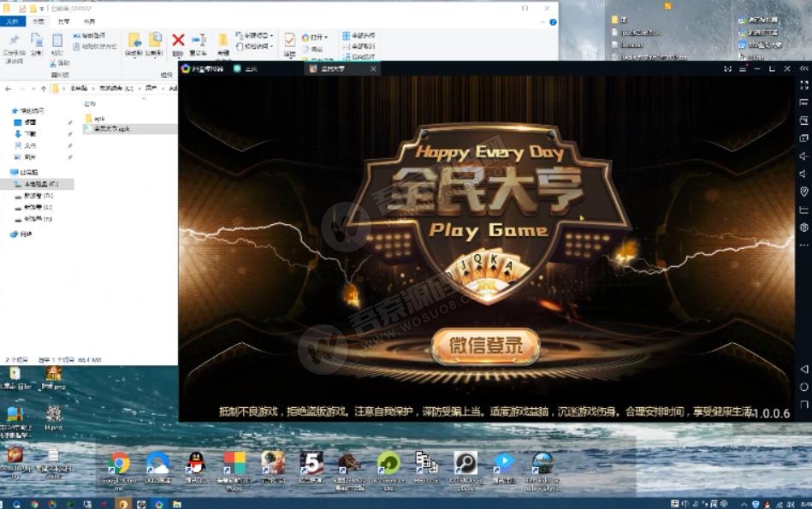Open the emulator location pin icon
The height and width of the screenshot is (509, 812).
tap(803, 192)
